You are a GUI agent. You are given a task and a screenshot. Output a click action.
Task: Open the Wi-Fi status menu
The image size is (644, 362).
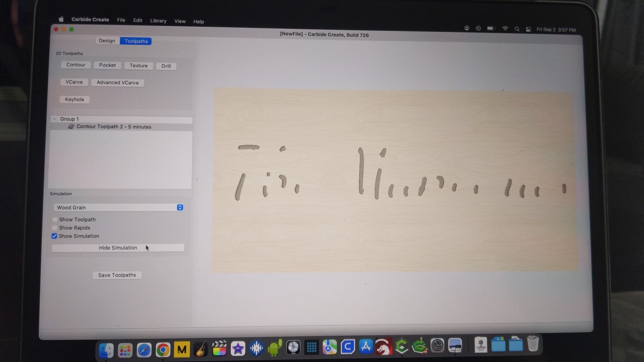[x=505, y=29]
